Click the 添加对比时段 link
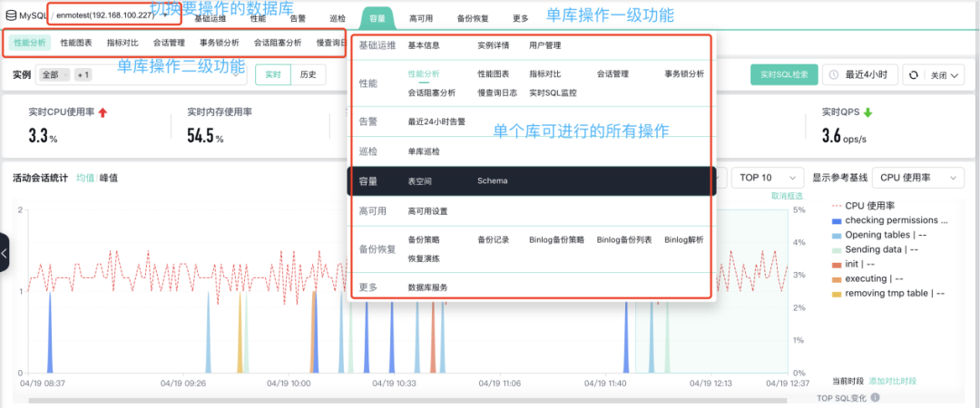Viewport: 980px width, 408px height. pyautogui.click(x=892, y=381)
